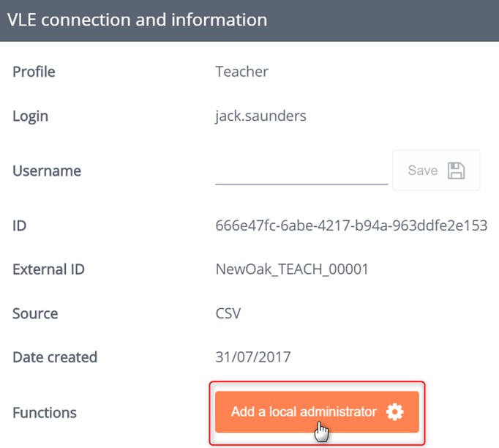
Task: Click the gear icon on the orange button
Action: click(395, 412)
